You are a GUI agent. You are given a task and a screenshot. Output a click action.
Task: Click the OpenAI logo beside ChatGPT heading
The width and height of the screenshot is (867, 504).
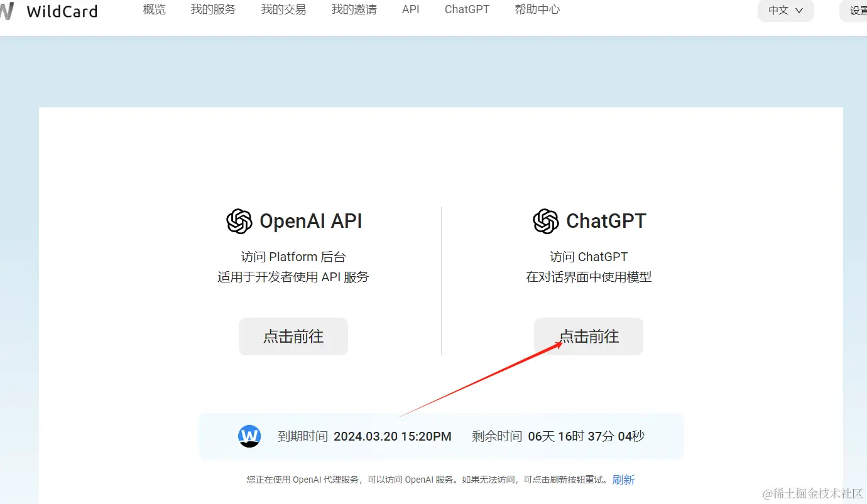546,221
